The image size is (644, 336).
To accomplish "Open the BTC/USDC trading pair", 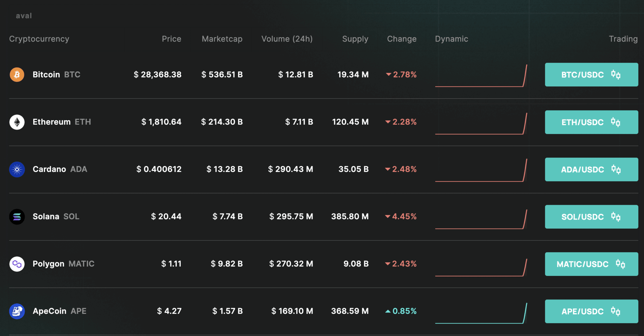I will [591, 75].
